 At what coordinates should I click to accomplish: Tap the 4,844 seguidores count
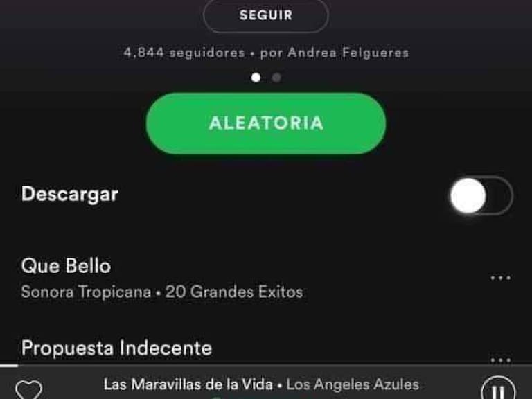pyautogui.click(x=184, y=53)
